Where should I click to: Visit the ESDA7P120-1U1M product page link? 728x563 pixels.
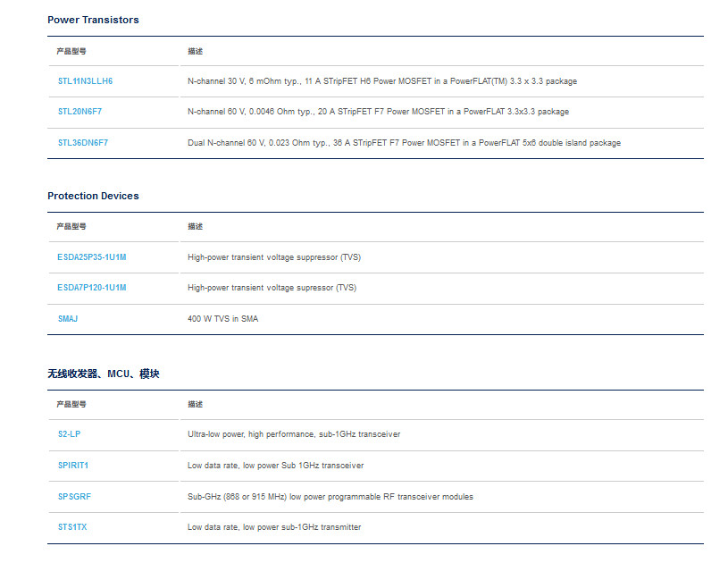pos(91,288)
